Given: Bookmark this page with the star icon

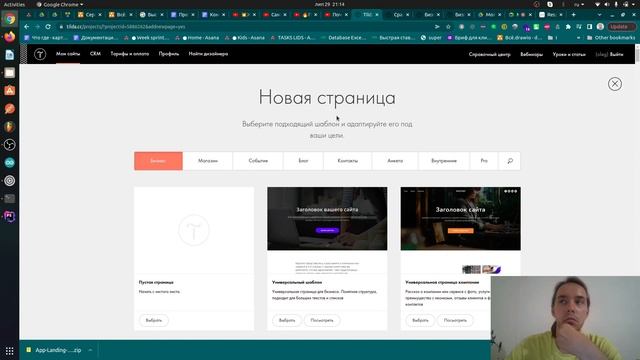Looking at the screenshot, I should click(448, 27).
